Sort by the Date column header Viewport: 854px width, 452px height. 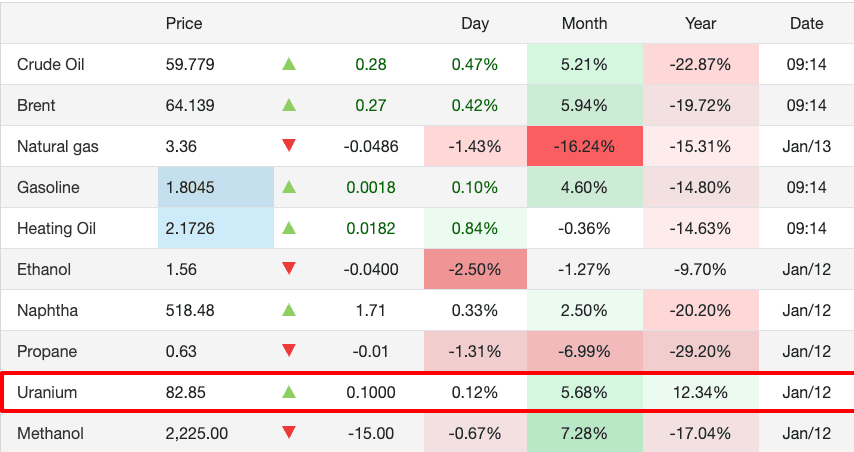pyautogui.click(x=807, y=23)
